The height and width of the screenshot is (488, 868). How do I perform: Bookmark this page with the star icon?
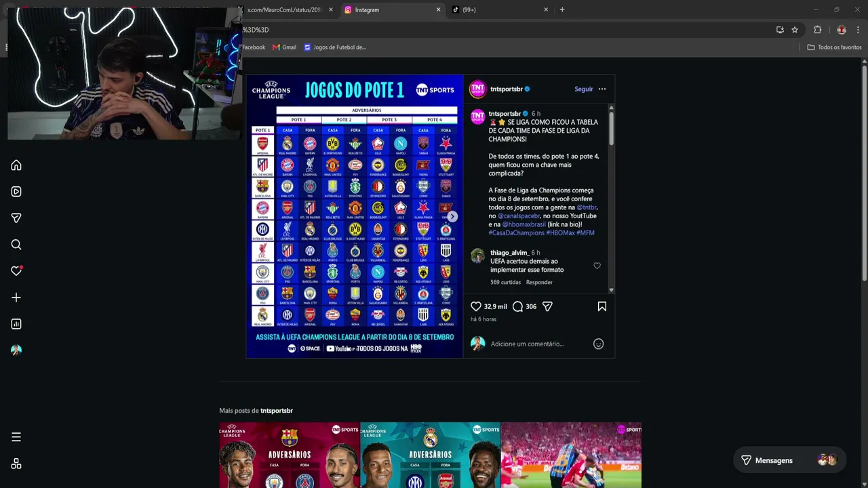pyautogui.click(x=795, y=30)
